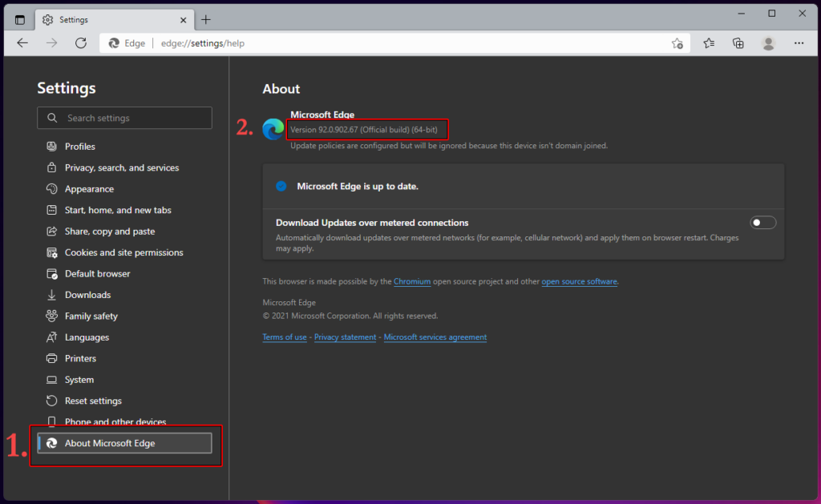Open Downloads settings
Viewport: 821px width, 504px height.
coord(88,294)
